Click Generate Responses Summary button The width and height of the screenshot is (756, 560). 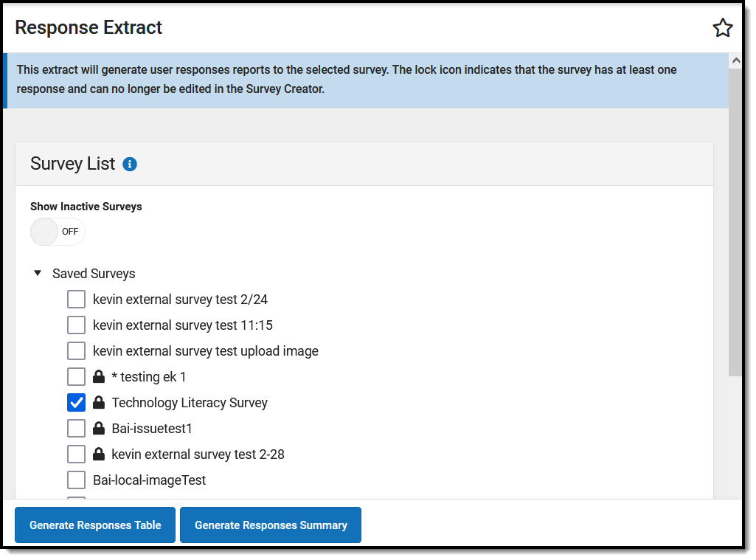(x=271, y=525)
